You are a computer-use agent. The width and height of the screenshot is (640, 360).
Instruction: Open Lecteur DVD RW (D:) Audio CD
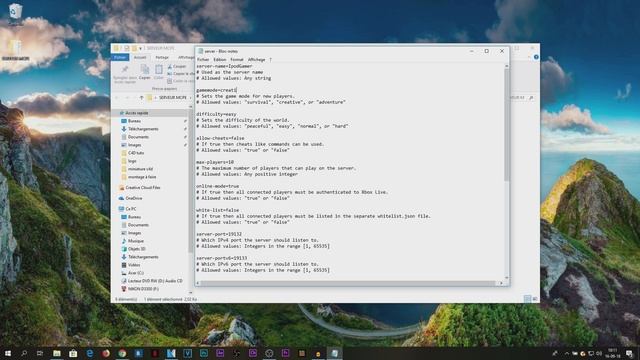(155, 281)
